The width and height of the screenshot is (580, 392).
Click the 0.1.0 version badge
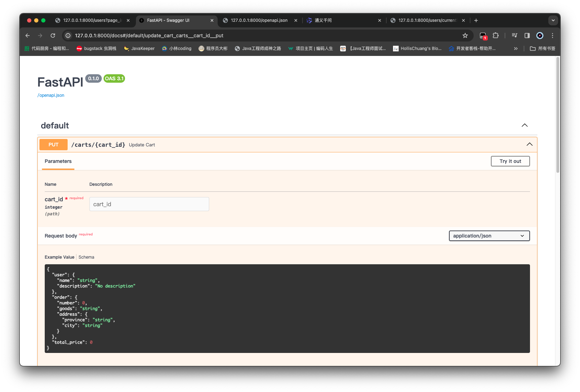93,78
